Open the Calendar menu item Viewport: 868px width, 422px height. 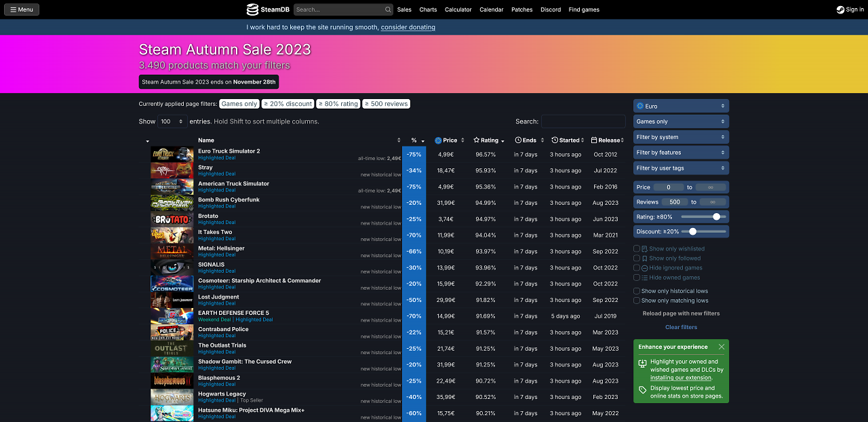492,9
